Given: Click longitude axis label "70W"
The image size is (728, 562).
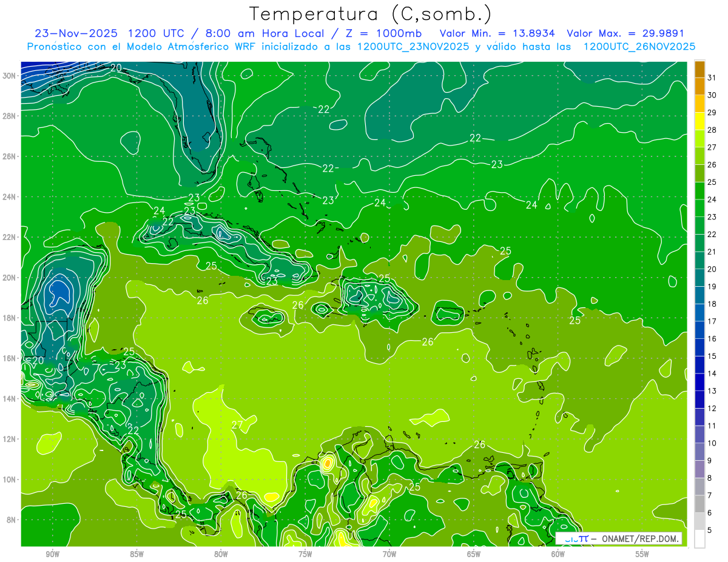Looking at the screenshot, I should [x=389, y=554].
